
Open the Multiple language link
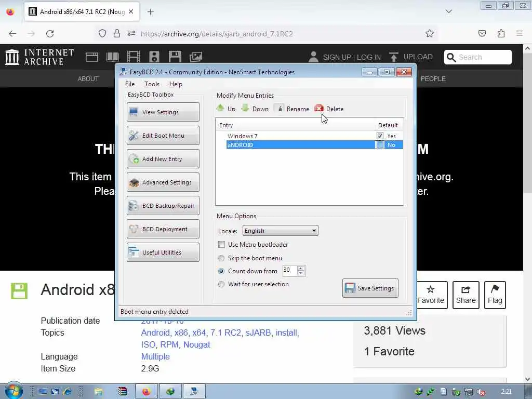pyautogui.click(x=155, y=356)
